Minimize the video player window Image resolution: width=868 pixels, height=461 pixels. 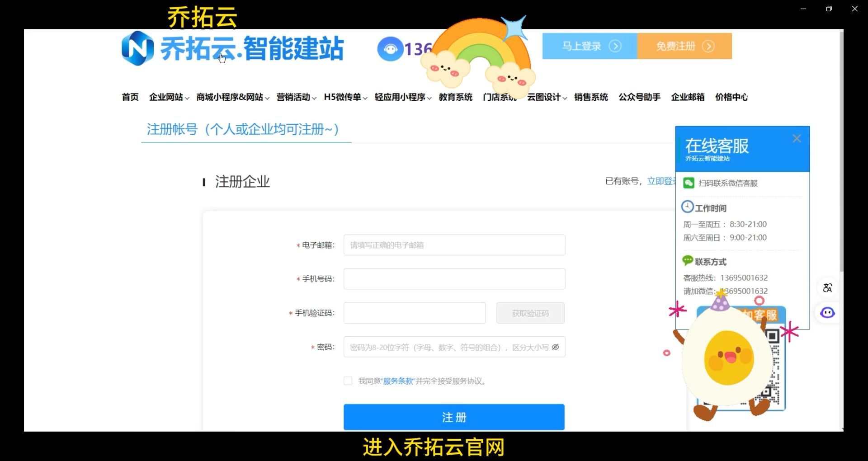click(803, 9)
